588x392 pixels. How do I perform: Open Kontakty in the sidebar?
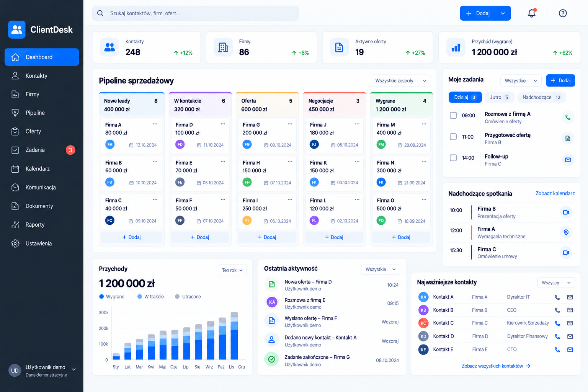pyautogui.click(x=42, y=76)
